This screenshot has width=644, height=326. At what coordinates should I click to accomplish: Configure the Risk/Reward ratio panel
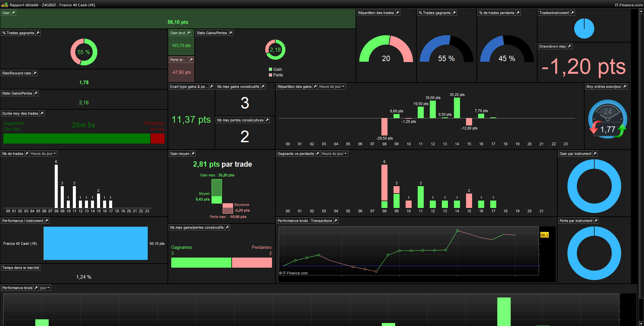35,73
